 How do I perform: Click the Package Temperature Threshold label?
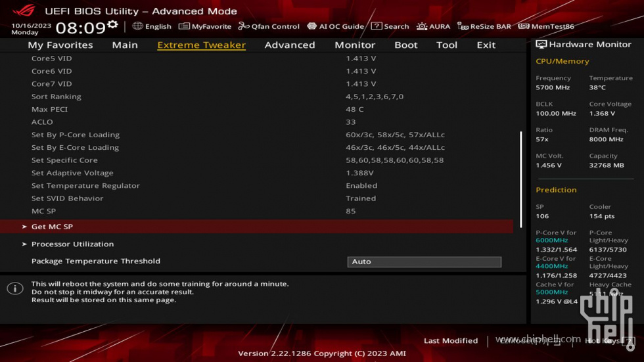pos(96,261)
